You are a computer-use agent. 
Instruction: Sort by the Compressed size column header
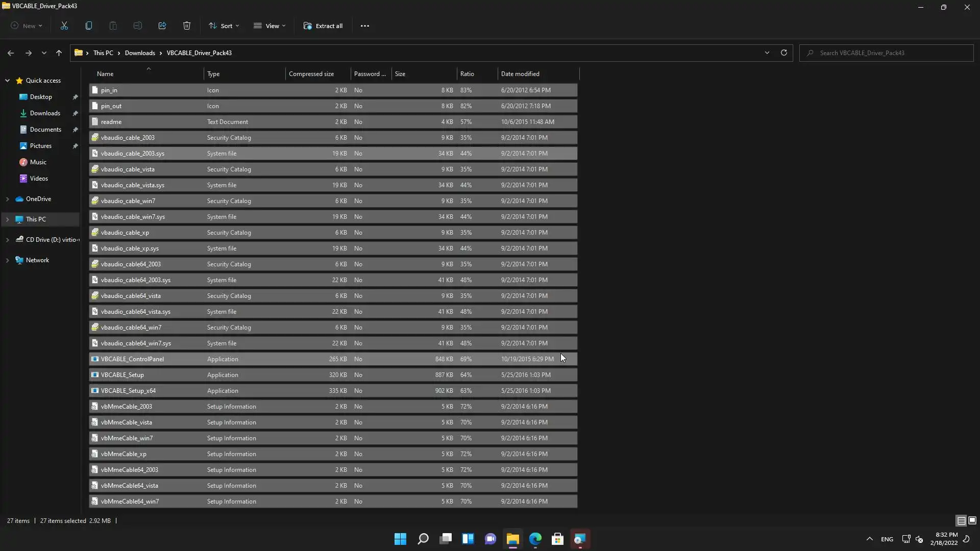click(311, 74)
